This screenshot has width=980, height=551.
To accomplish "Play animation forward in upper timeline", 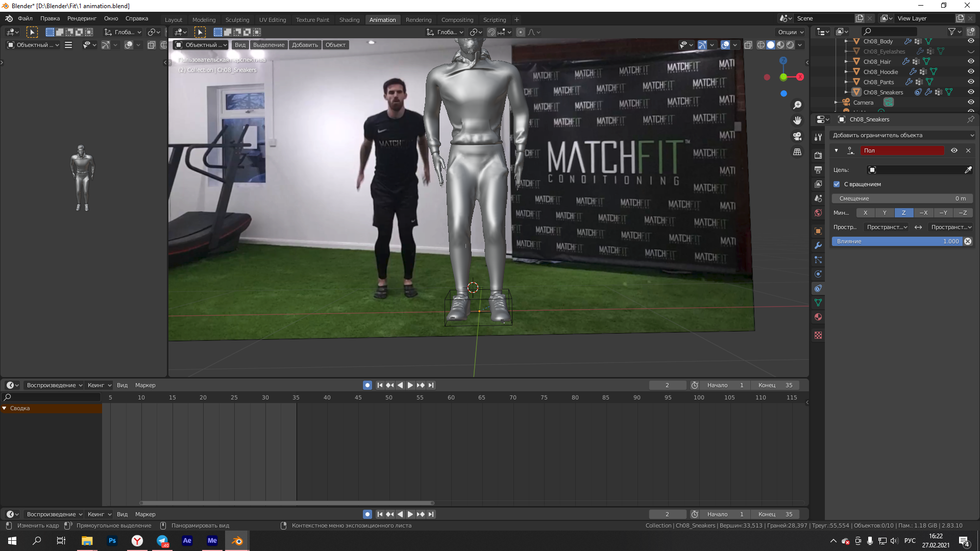I will 410,385.
